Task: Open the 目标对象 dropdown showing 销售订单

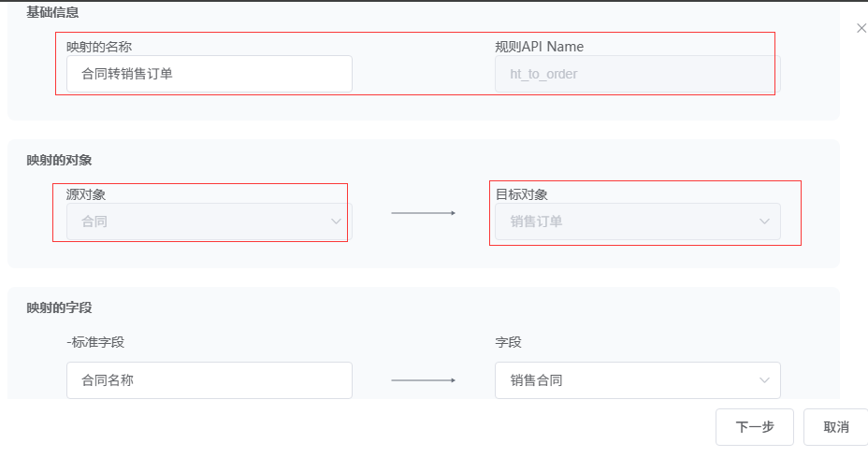Action: [636, 221]
